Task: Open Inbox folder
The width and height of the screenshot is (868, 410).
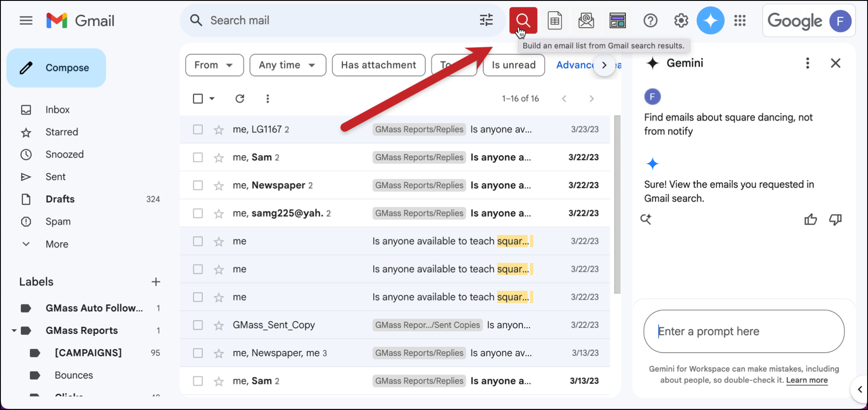Action: tap(57, 109)
